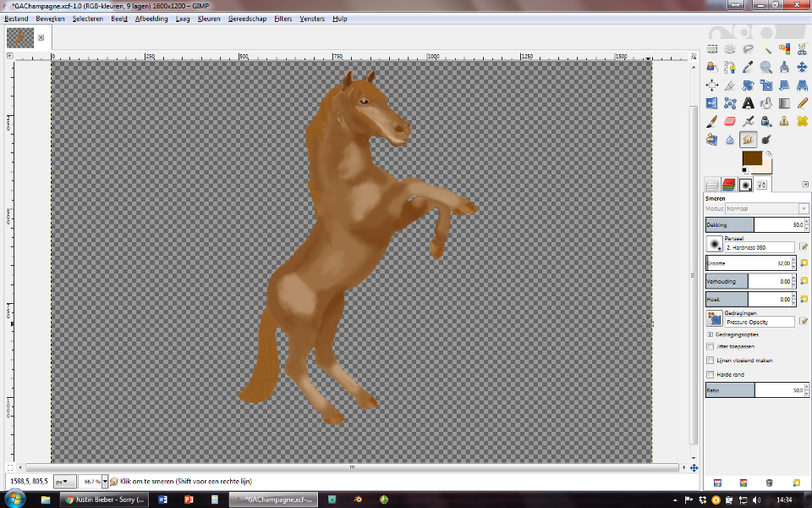Select the Heal tool
The image size is (812, 508).
click(802, 121)
